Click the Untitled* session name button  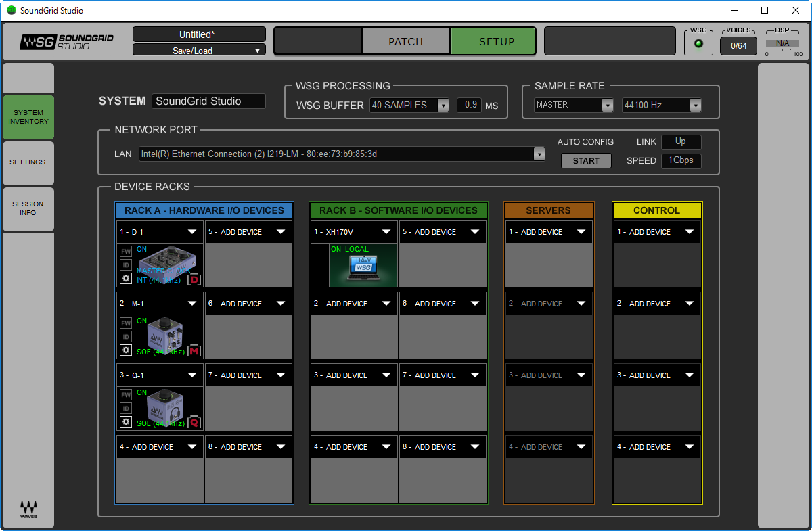(x=199, y=34)
